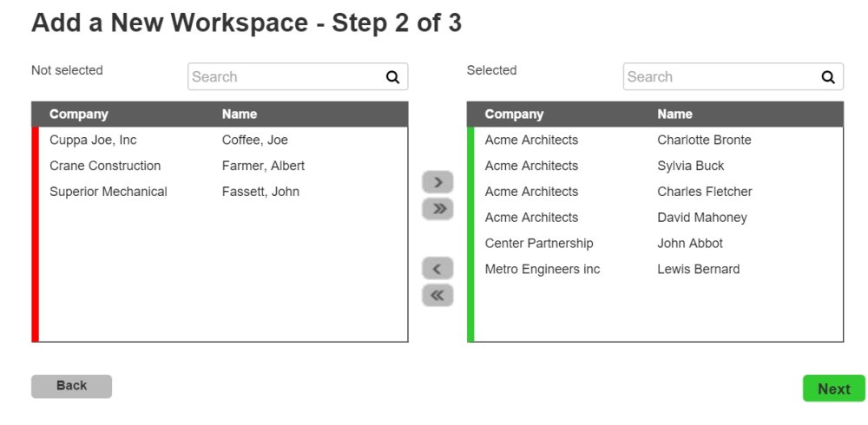Focus the Selected list search field
The image size is (868, 425).
click(x=721, y=77)
